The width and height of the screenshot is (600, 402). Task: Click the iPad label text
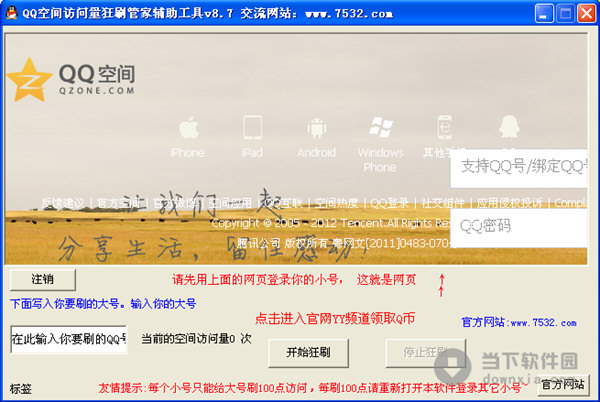253,153
